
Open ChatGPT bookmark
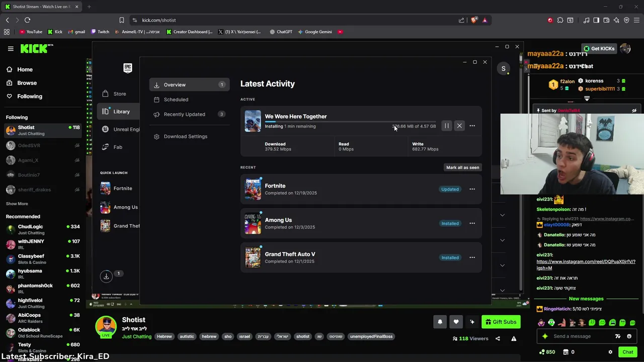coord(281,32)
